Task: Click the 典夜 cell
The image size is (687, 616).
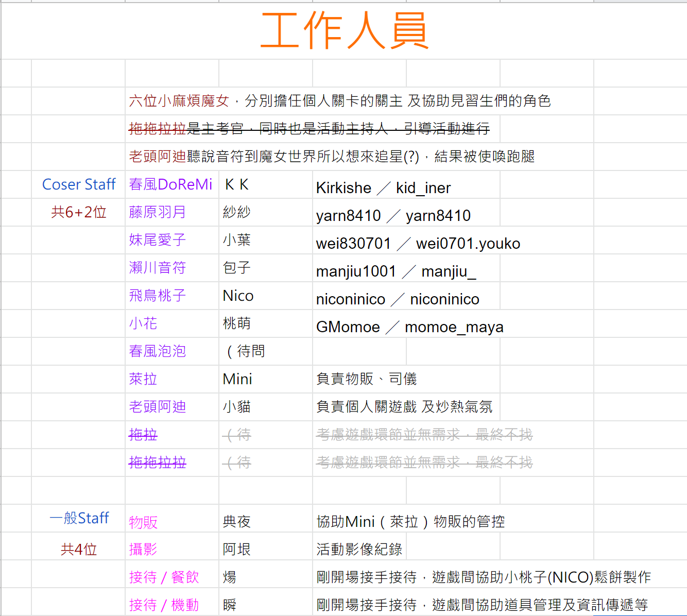Action: pyautogui.click(x=266, y=518)
